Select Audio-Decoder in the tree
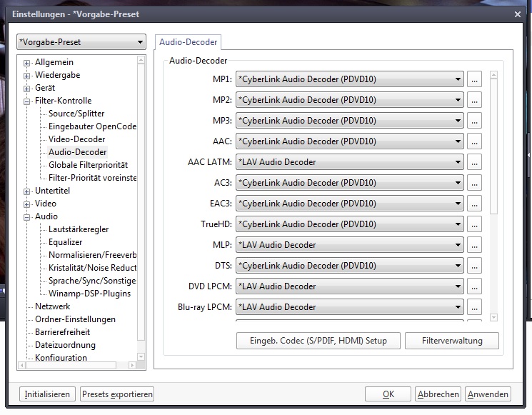The width and height of the screenshot is (532, 415). pyautogui.click(x=77, y=152)
